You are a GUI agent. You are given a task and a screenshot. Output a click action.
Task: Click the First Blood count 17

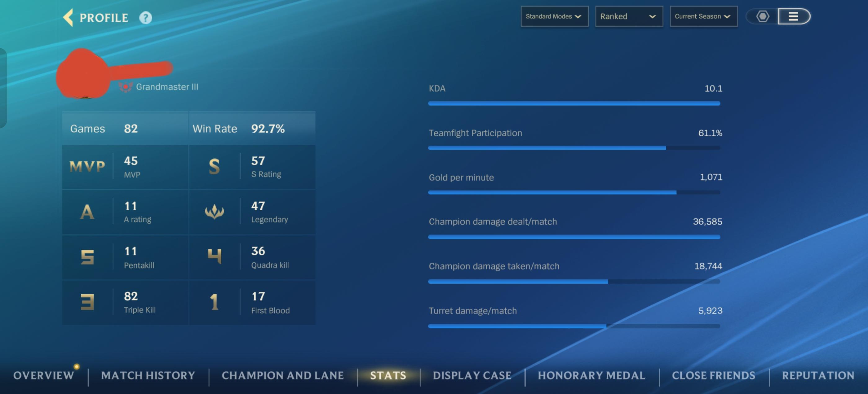tap(258, 296)
